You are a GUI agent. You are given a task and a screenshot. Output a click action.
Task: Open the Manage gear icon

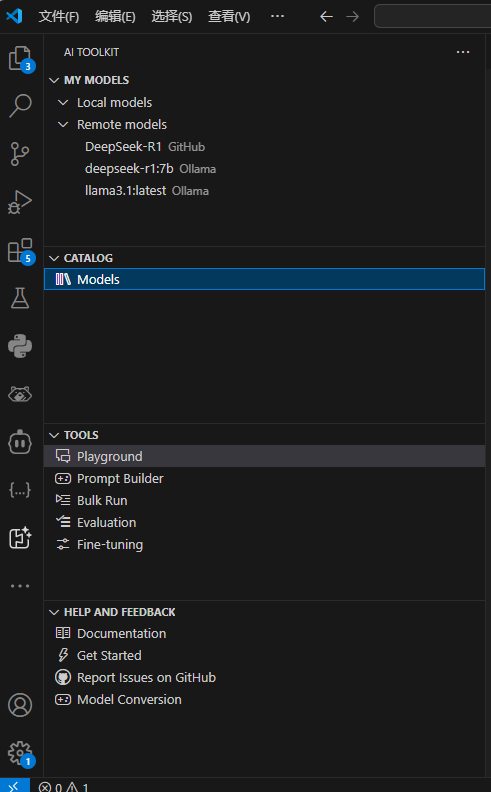[x=20, y=753]
